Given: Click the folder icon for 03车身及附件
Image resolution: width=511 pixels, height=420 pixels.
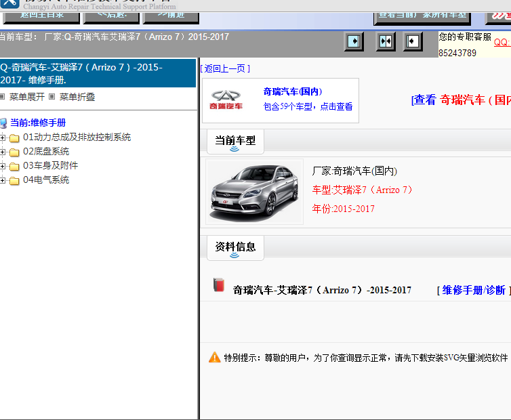Looking at the screenshot, I should tap(14, 167).
